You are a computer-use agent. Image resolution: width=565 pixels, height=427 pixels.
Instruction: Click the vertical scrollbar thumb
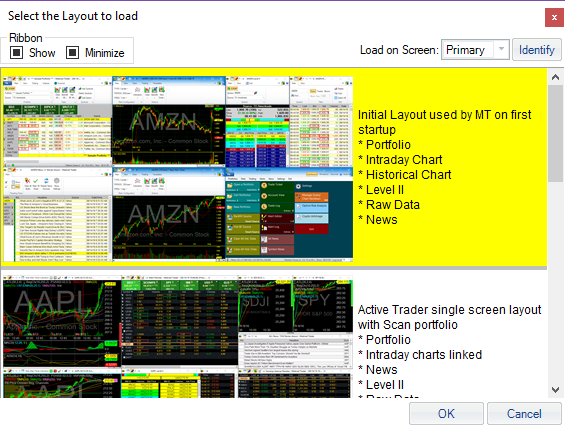click(555, 134)
